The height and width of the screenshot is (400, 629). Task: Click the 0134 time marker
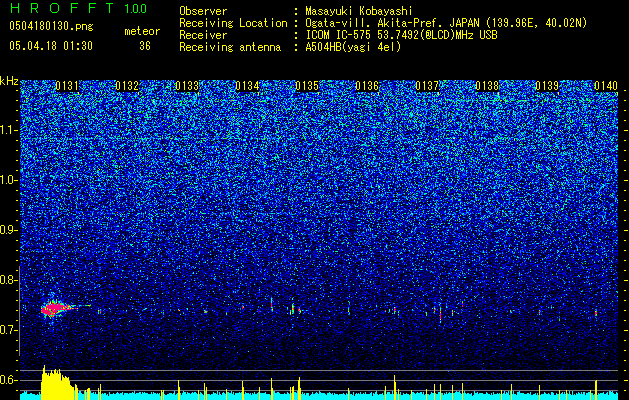click(247, 86)
